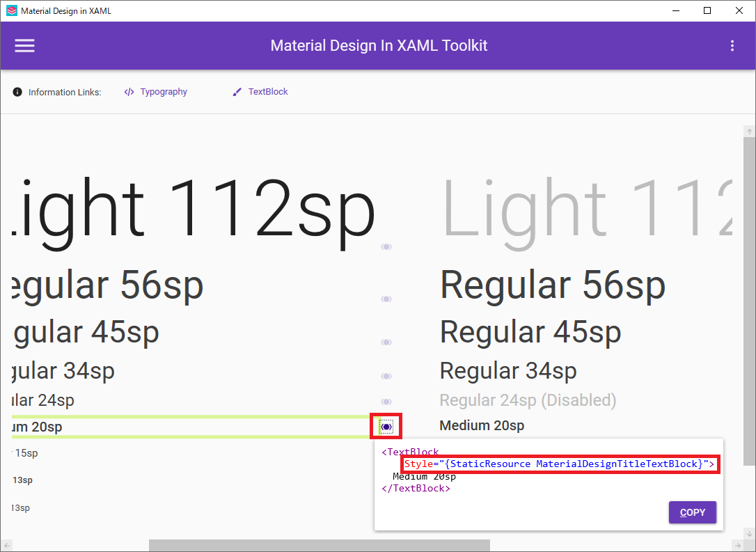Show XAML for Regular 45sp sample
Image resolution: width=756 pixels, height=552 pixels.
point(386,342)
